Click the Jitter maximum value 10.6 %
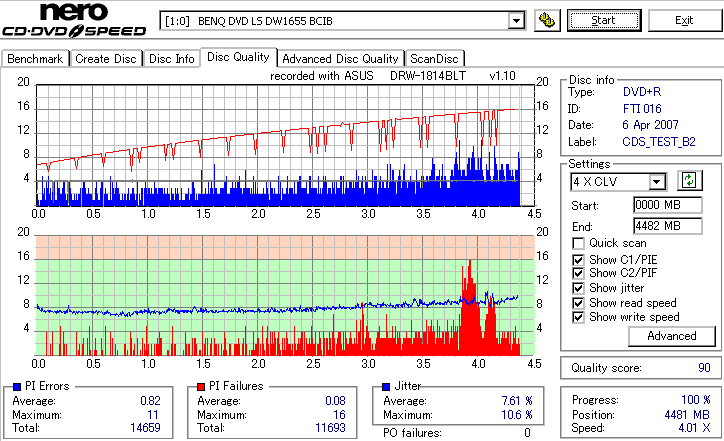 click(517, 415)
